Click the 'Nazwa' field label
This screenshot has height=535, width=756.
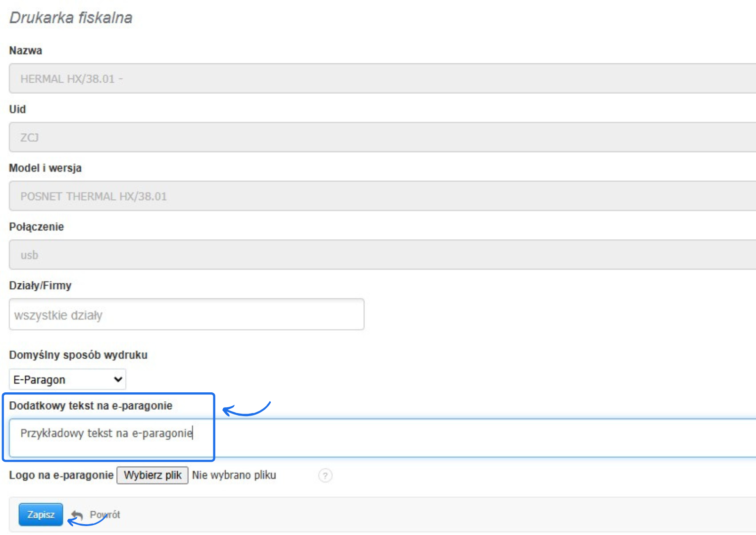coord(26,51)
